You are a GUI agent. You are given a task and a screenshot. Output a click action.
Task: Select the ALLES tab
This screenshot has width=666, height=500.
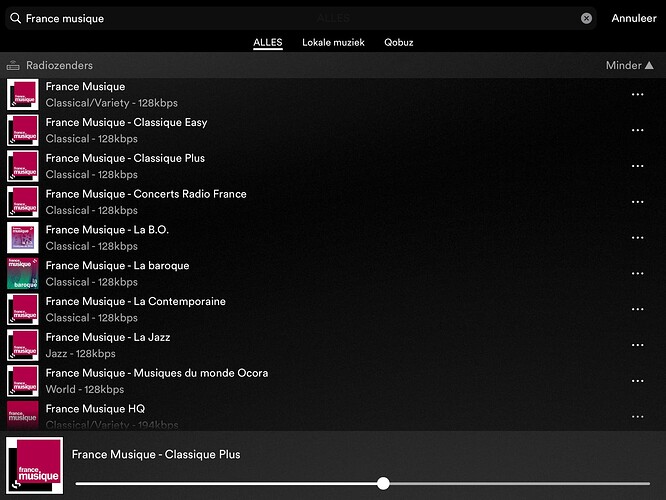[267, 43]
